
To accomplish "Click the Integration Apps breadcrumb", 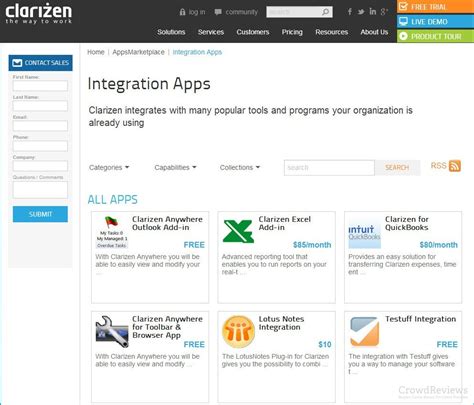I will pos(197,52).
